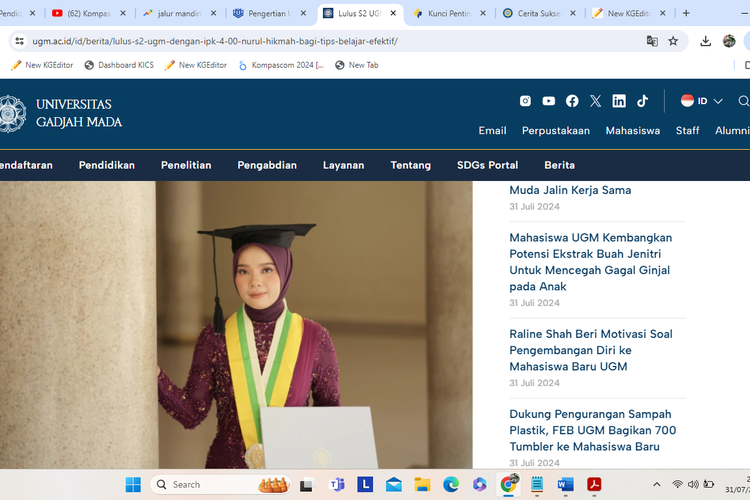
Task: Open the Chrome downloads icon
Action: 705,41
